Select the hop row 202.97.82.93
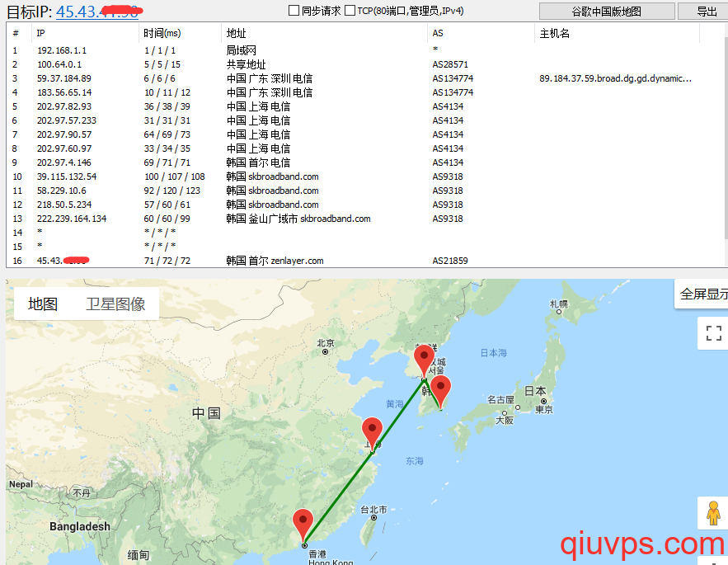 (x=366, y=106)
